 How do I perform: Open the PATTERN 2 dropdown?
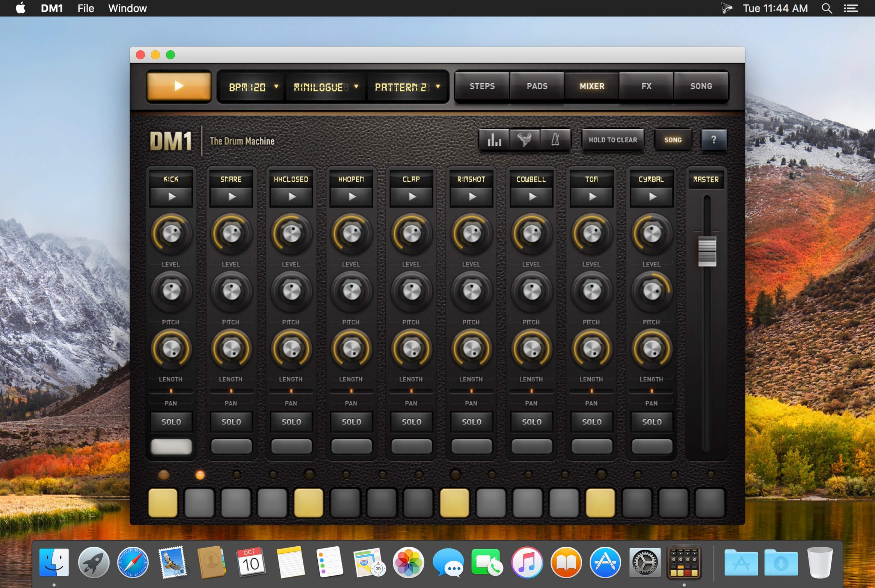click(x=407, y=87)
